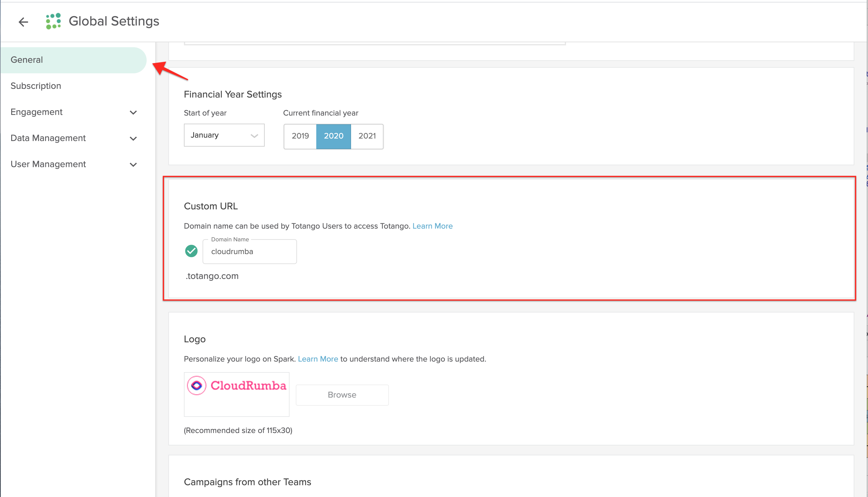The image size is (868, 497).
Task: Click the Start of year label
Action: [205, 113]
